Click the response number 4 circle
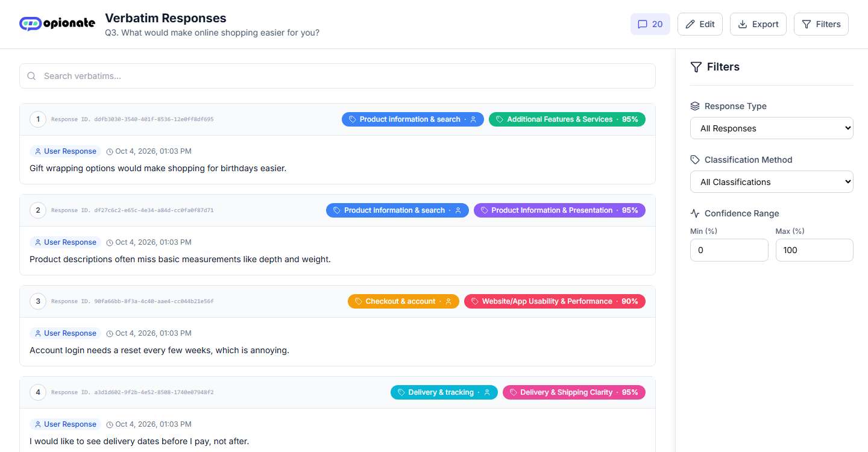 coord(38,392)
